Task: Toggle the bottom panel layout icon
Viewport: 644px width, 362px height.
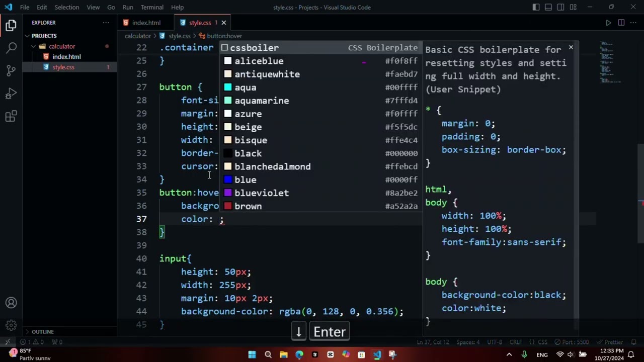Action: click(x=548, y=7)
